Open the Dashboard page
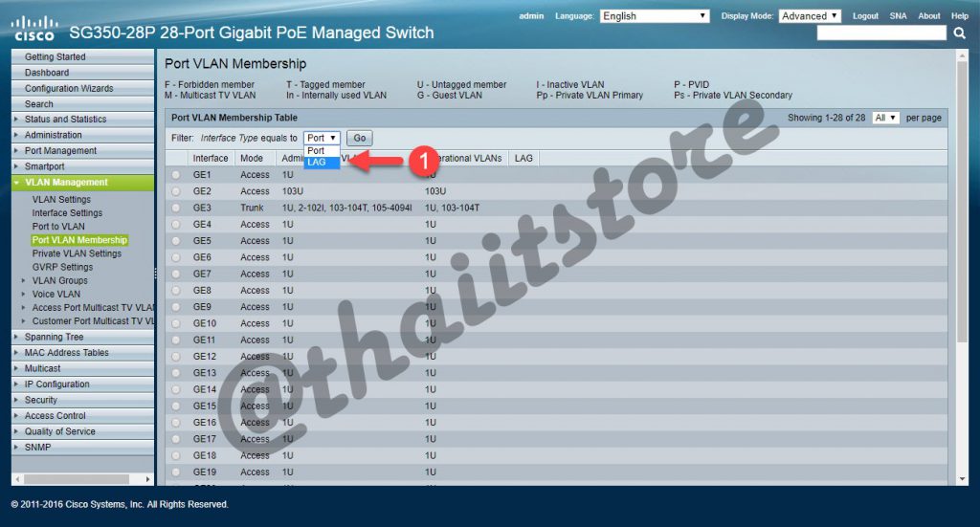 47,73
